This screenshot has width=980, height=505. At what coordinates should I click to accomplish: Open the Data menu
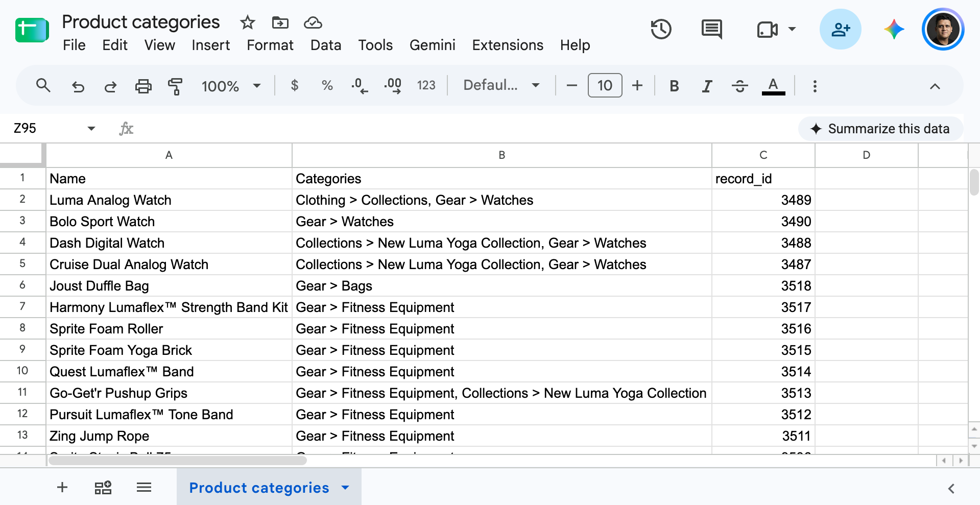326,45
